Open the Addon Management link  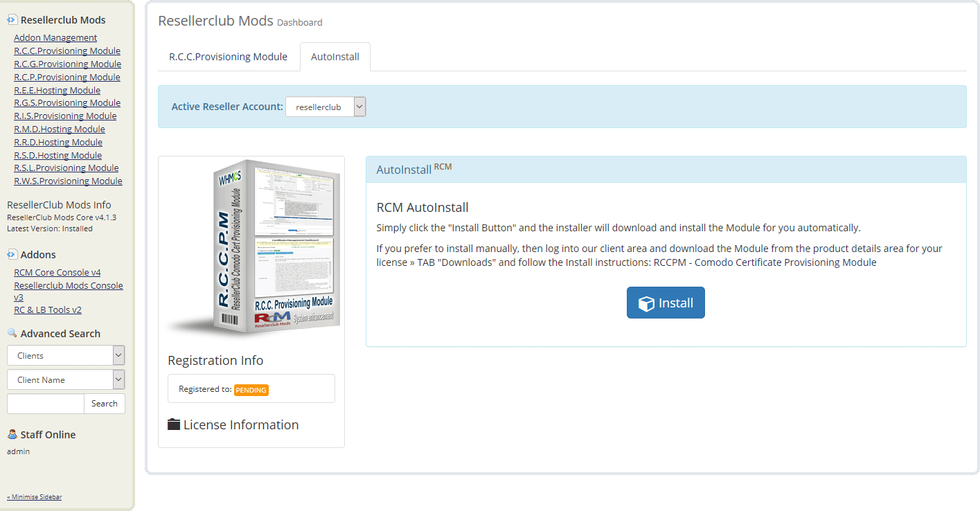coord(55,37)
